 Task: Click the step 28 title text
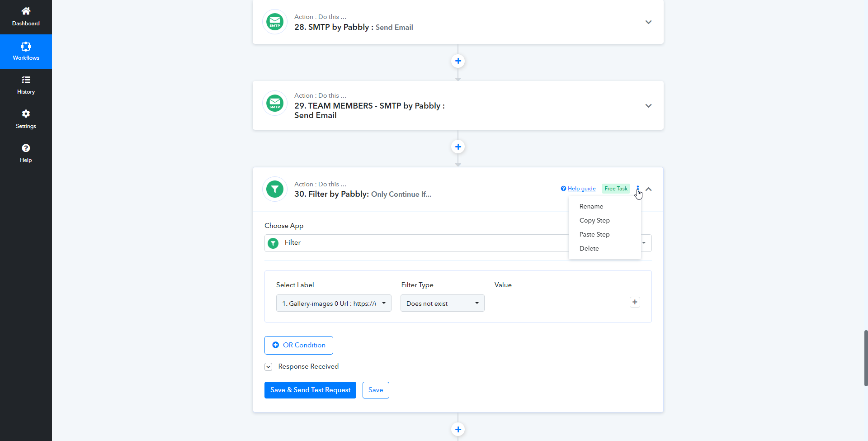coord(354,27)
